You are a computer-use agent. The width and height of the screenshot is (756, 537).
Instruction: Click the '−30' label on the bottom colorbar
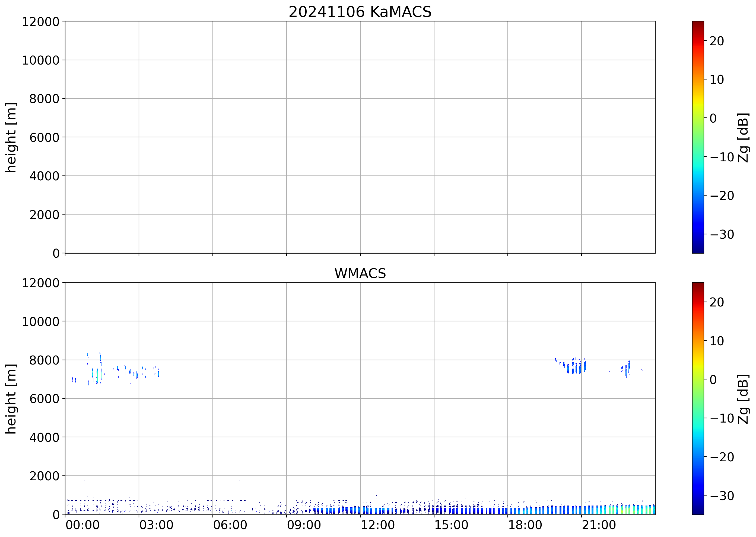pos(722,496)
